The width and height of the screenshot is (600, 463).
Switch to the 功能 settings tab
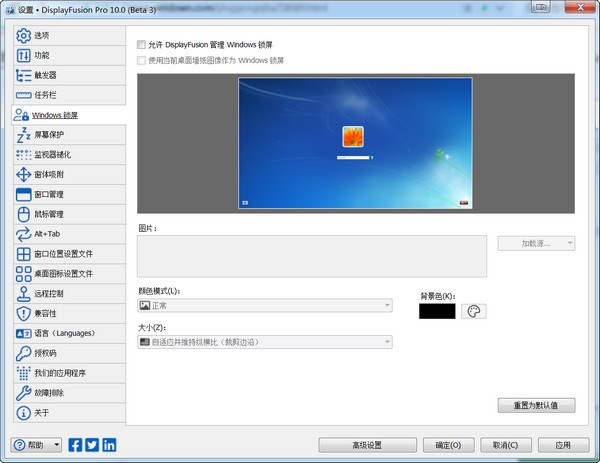pos(69,55)
